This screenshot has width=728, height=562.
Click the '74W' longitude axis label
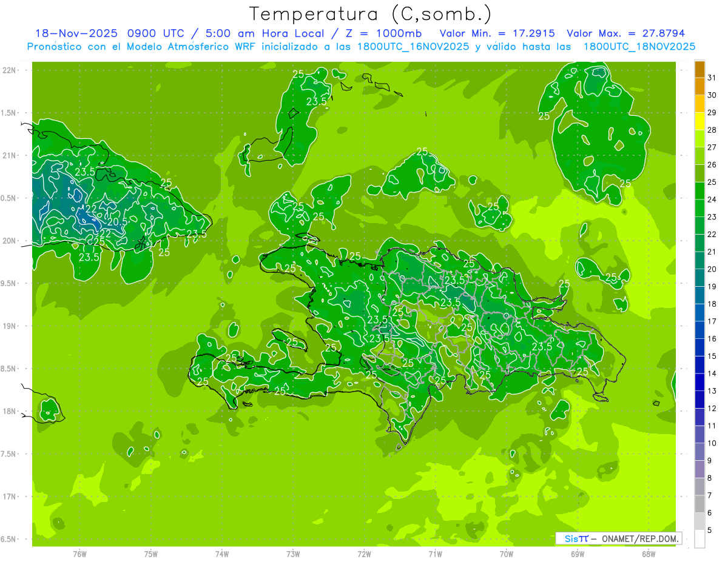coord(222,554)
